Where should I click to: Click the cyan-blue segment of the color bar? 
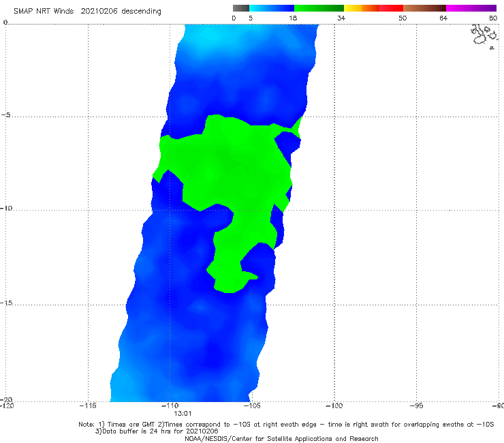pos(272,8)
